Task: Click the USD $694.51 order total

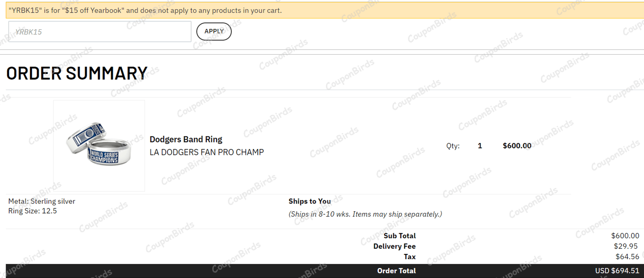Action: pos(617,271)
